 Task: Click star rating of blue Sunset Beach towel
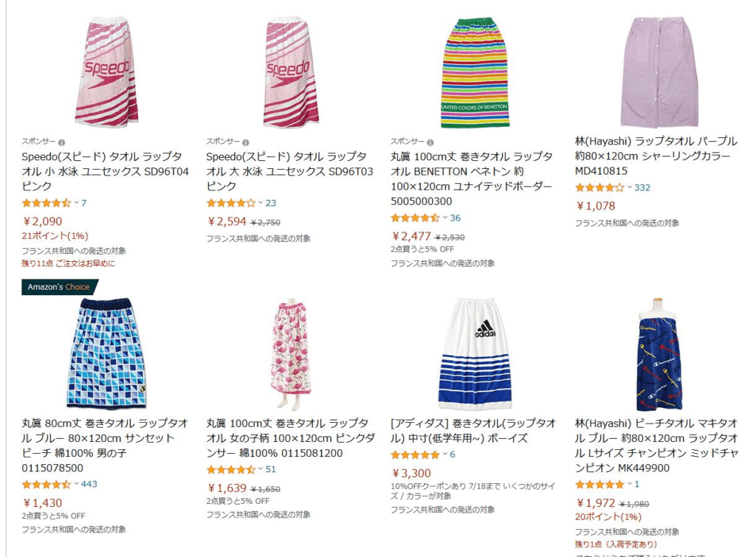click(x=47, y=485)
